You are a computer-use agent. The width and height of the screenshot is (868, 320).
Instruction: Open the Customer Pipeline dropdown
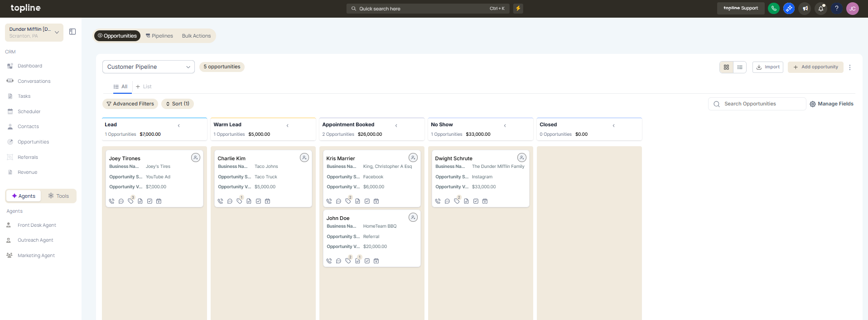pos(149,67)
